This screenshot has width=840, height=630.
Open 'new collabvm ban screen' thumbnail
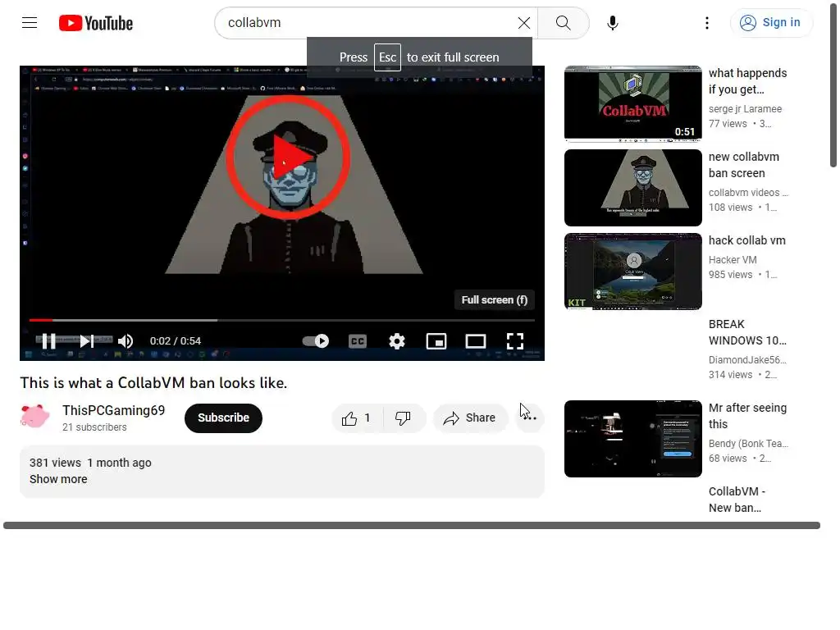click(632, 188)
